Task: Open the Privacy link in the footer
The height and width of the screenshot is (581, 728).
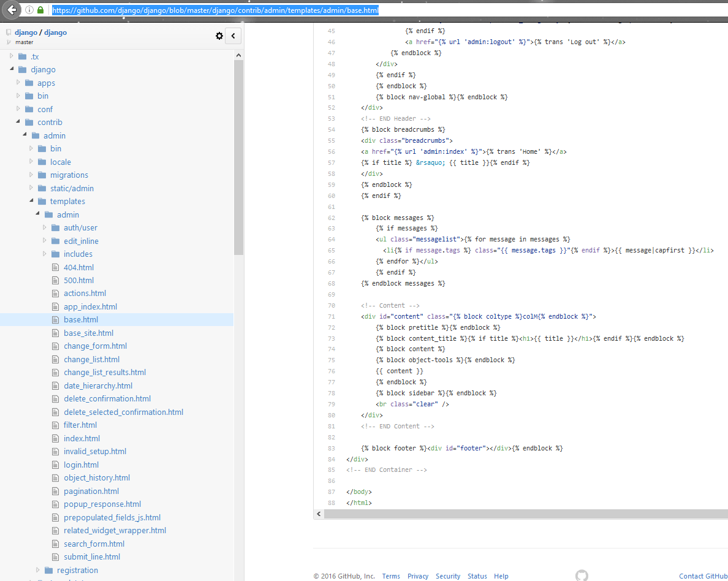Action: [417, 576]
